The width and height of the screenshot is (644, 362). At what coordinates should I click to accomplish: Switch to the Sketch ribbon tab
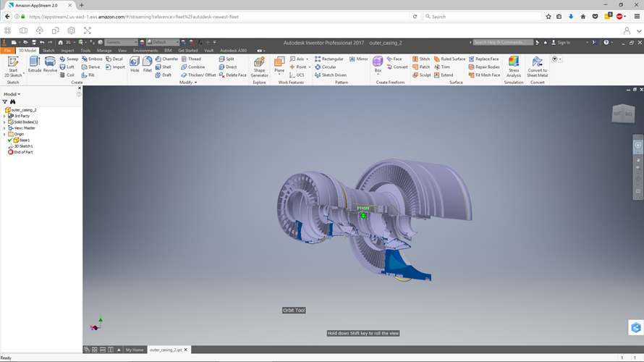[48, 51]
